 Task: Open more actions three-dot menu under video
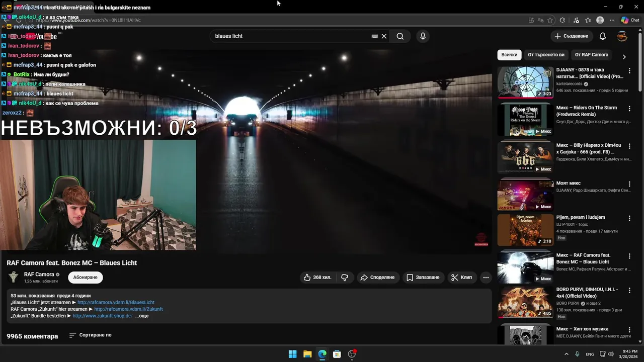[486, 277]
